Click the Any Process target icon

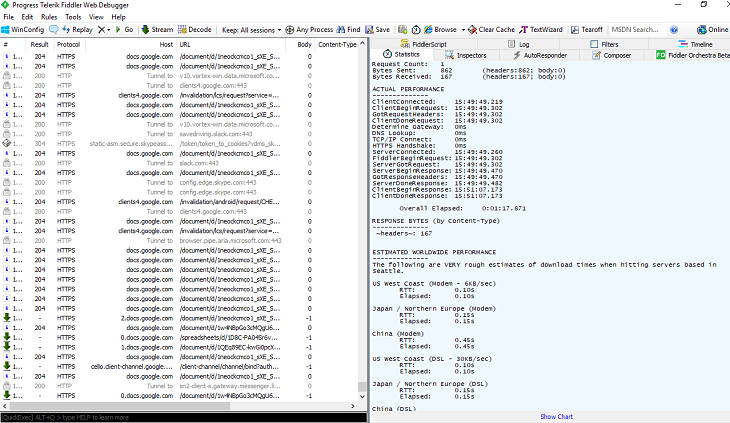coord(290,30)
